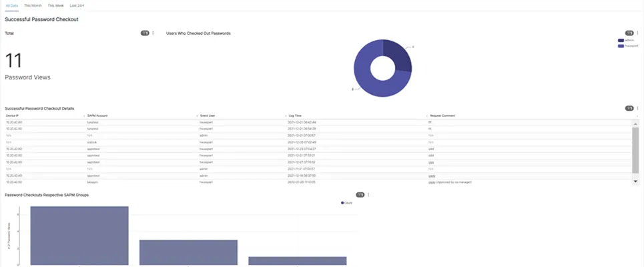Screen dimensions: 644x267
Task: Select log time 2021-12-18 06:37:50 cell
Action: pos(302,176)
